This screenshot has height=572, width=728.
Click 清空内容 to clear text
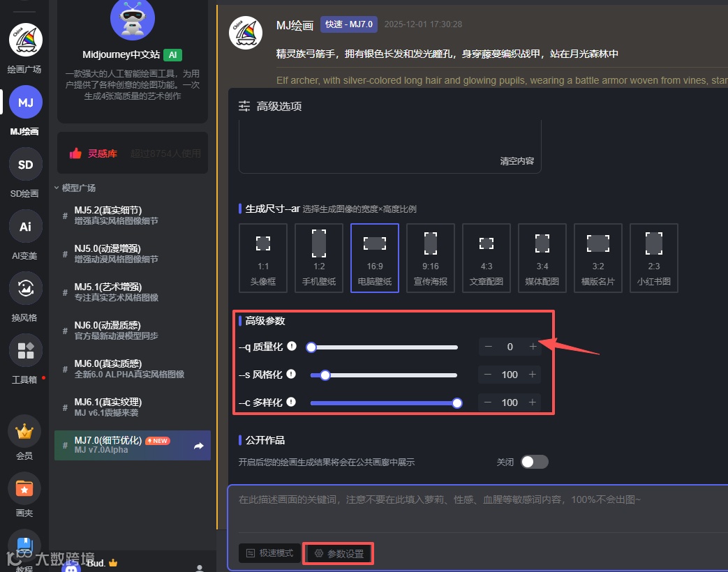[517, 161]
